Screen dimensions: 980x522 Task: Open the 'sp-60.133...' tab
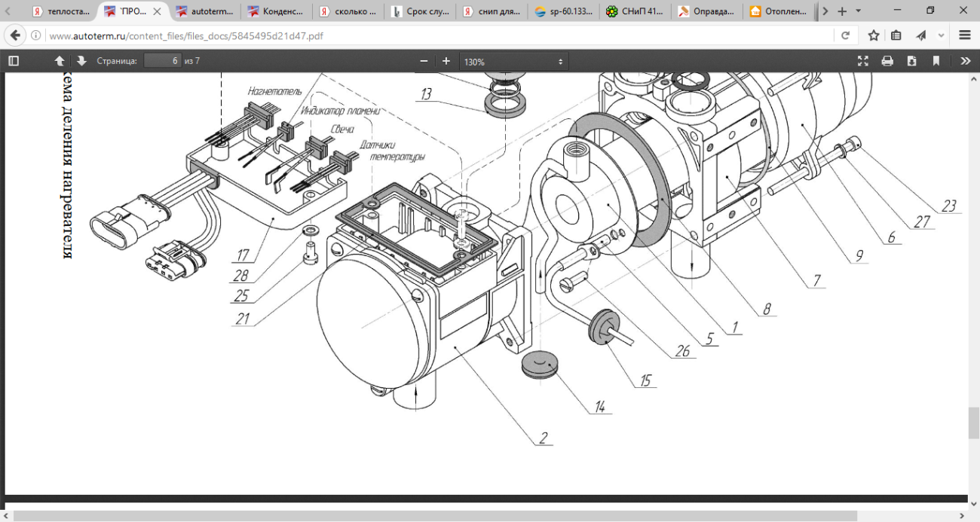(x=564, y=11)
